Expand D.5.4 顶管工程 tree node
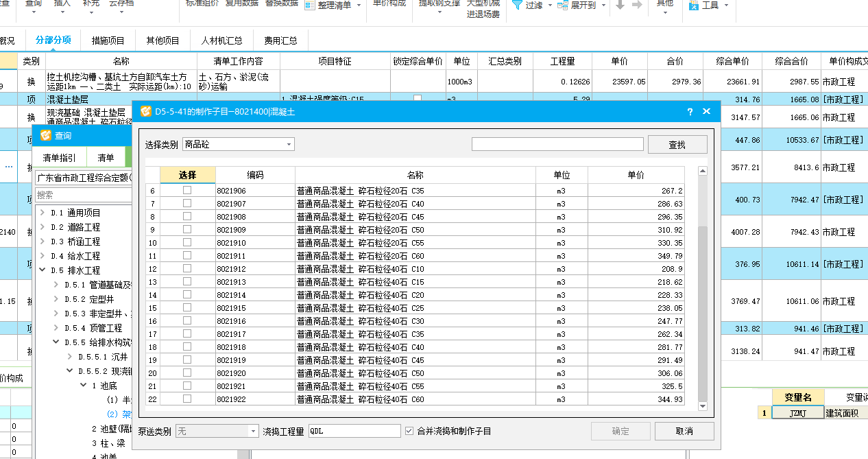The image size is (868, 459). pyautogui.click(x=56, y=328)
